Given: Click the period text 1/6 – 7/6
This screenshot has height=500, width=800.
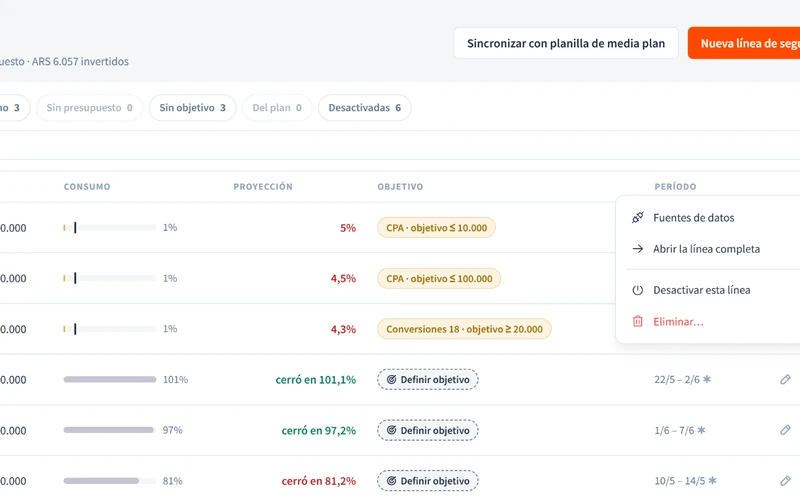Looking at the screenshot, I should pos(674,430).
